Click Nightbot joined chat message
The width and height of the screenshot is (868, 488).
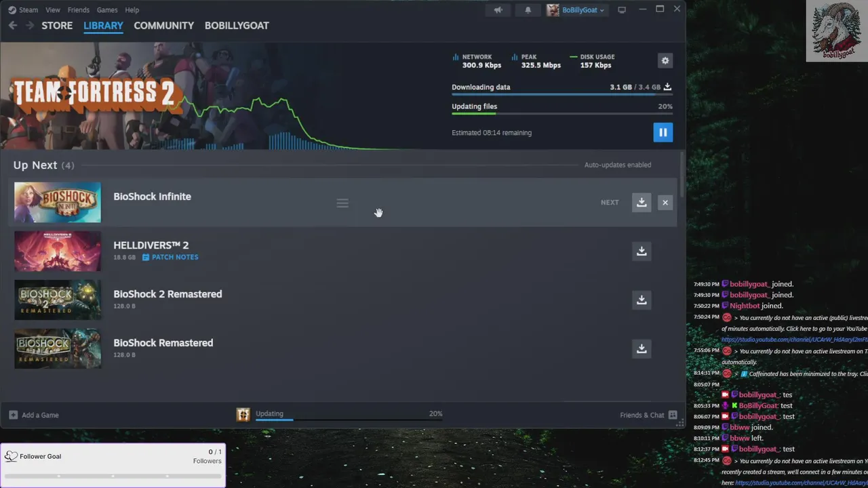point(754,306)
